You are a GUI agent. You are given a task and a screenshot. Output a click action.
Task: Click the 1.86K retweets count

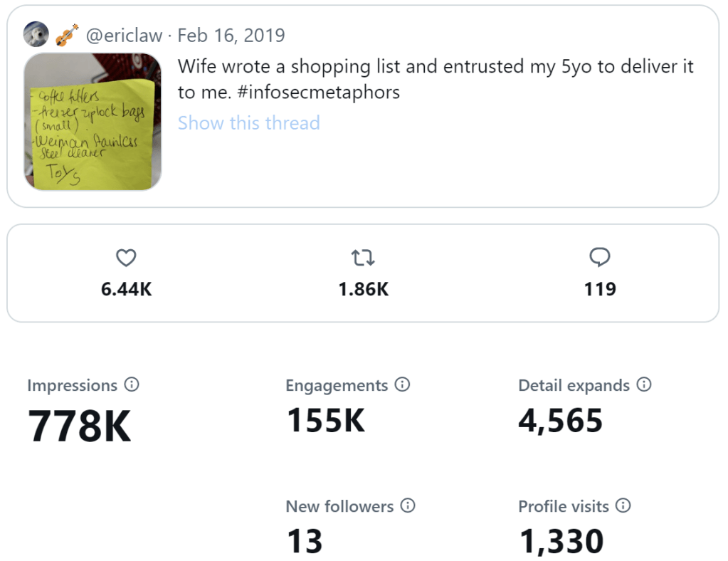tap(363, 289)
